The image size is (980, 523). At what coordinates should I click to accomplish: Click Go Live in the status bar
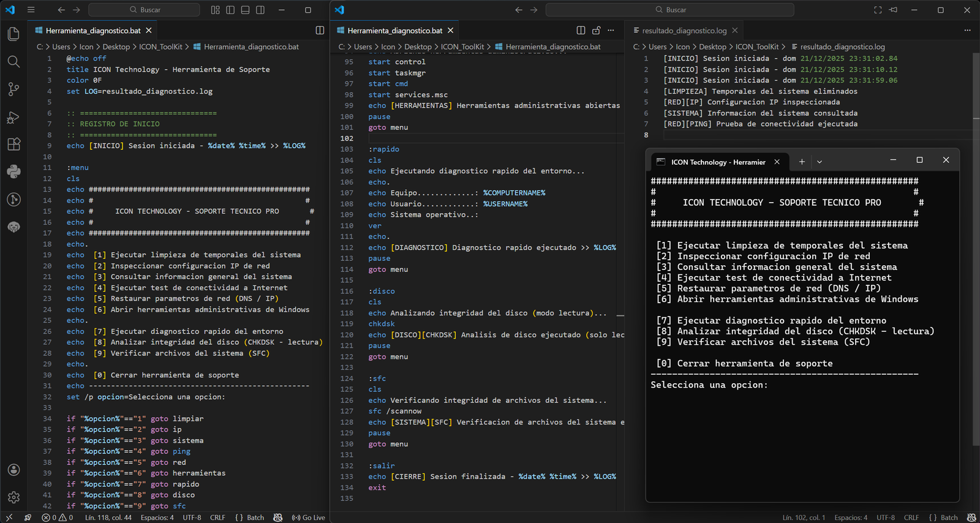click(x=309, y=517)
